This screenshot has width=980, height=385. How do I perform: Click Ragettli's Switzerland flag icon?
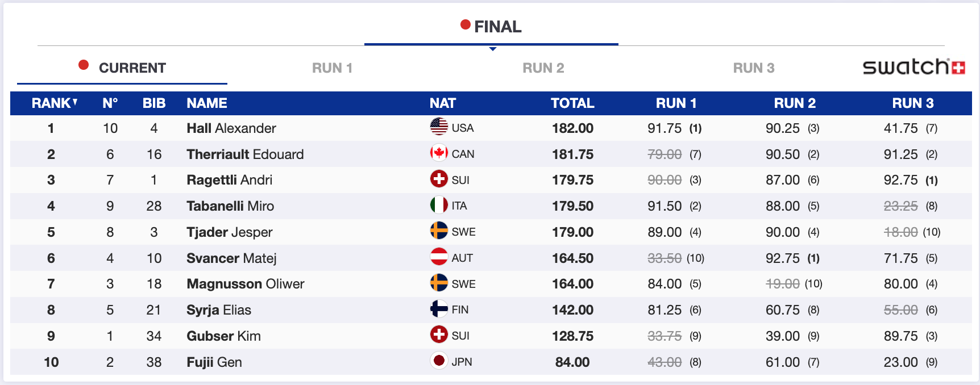coord(439,179)
